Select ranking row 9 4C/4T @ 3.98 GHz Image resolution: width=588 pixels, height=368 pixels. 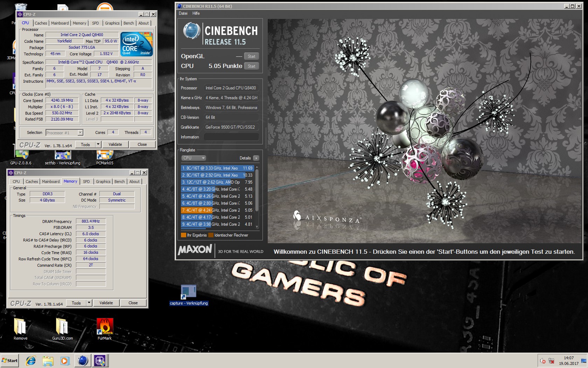coord(217,224)
